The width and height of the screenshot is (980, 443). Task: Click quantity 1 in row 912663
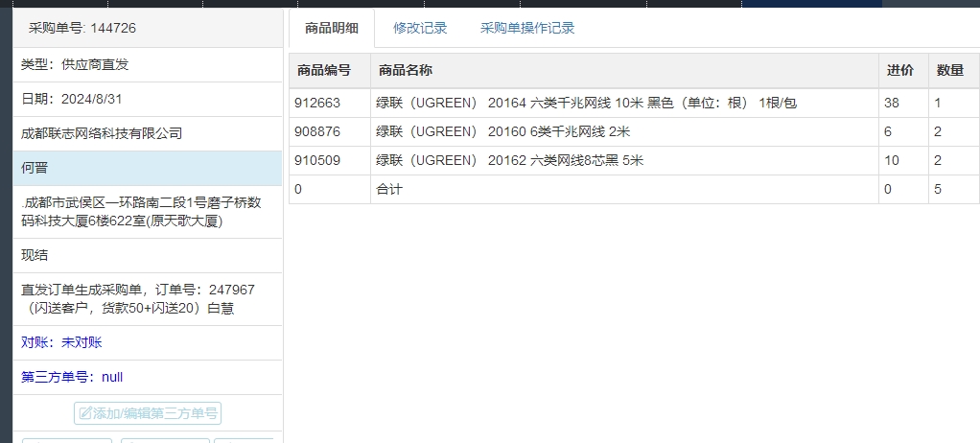954,104
